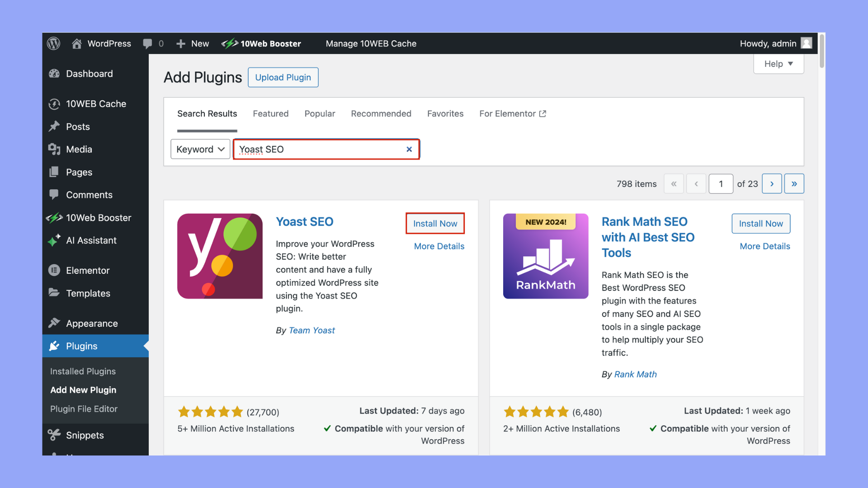The width and height of the screenshot is (868, 488).
Task: Open Elementor from the sidebar icon
Action: (x=54, y=270)
